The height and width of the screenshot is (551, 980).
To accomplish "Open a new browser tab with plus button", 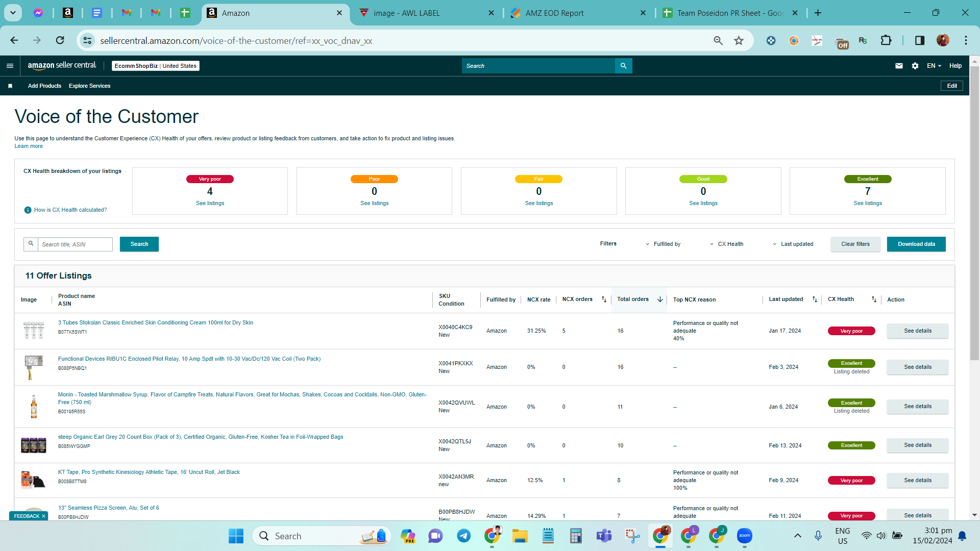I will [818, 13].
